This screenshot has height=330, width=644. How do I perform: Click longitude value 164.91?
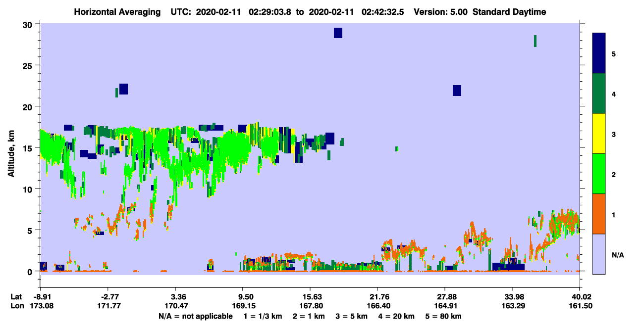pos(445,306)
